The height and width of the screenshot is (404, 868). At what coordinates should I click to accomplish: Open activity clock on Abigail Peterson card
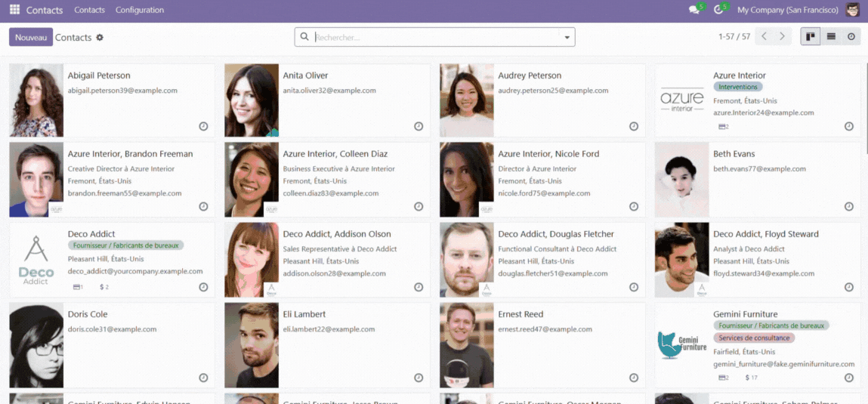[x=203, y=126]
